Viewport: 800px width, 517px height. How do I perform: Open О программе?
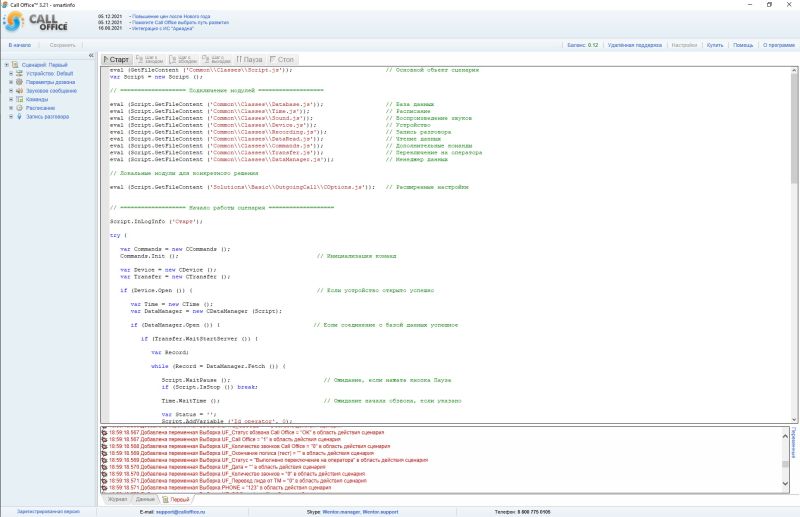pos(779,45)
